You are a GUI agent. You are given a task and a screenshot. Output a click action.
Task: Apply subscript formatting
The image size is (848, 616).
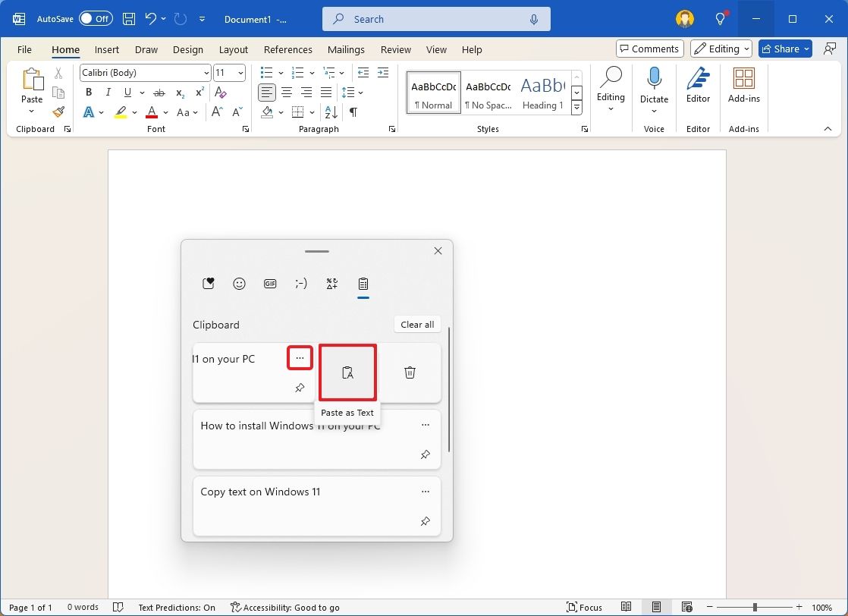[179, 92]
